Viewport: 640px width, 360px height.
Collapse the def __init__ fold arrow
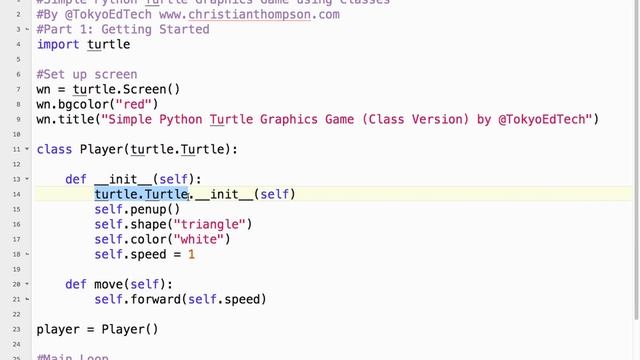click(27, 179)
